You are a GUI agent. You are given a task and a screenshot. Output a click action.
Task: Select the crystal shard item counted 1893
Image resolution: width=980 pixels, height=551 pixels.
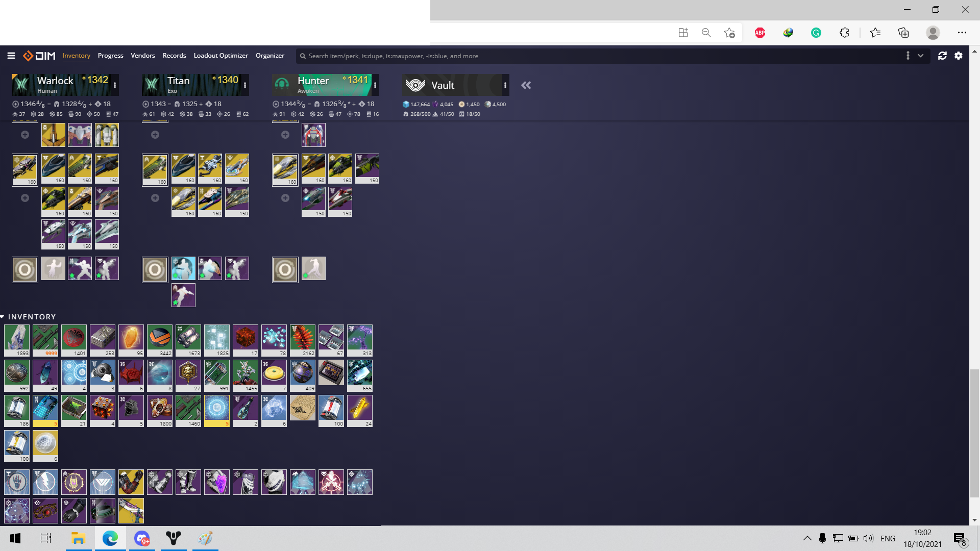17,340
